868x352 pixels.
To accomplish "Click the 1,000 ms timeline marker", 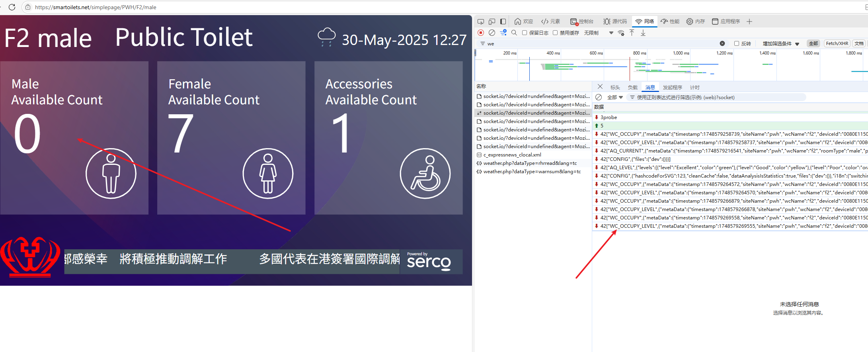I will pos(681,53).
